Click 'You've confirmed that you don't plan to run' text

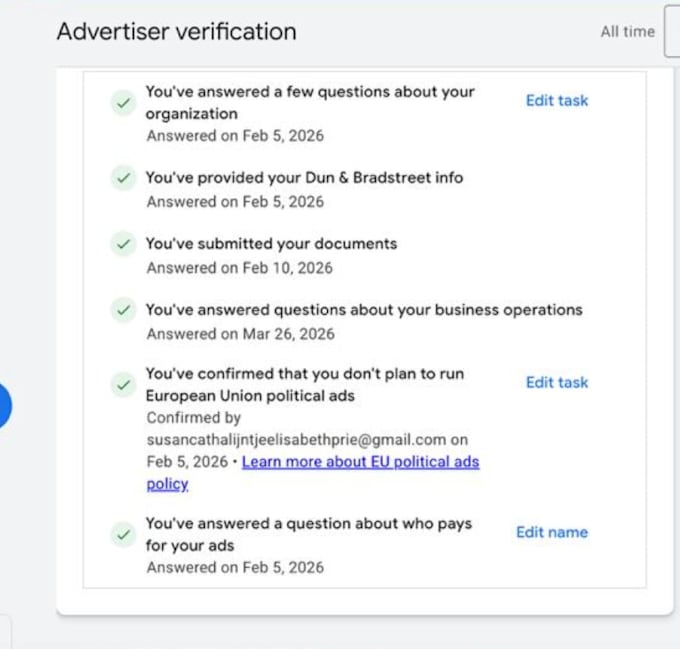tap(305, 374)
